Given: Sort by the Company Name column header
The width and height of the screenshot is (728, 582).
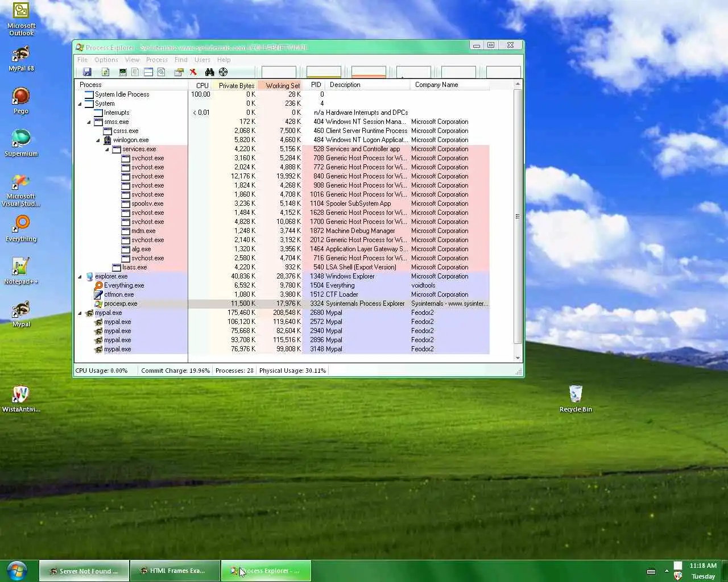Looking at the screenshot, I should click(x=449, y=85).
